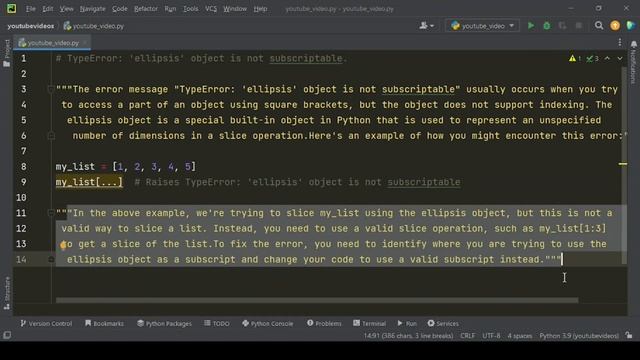Screen dimensions: 640x360
Task: Open the File menu
Action: 31,9
